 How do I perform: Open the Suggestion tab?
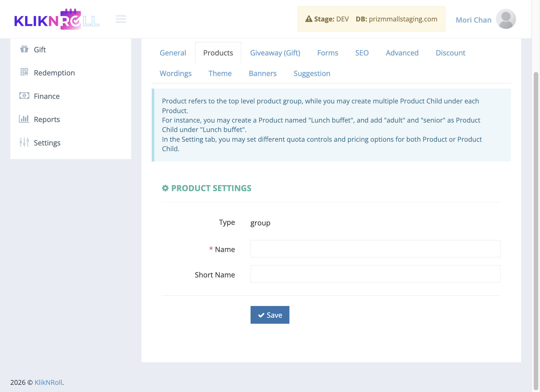point(312,73)
